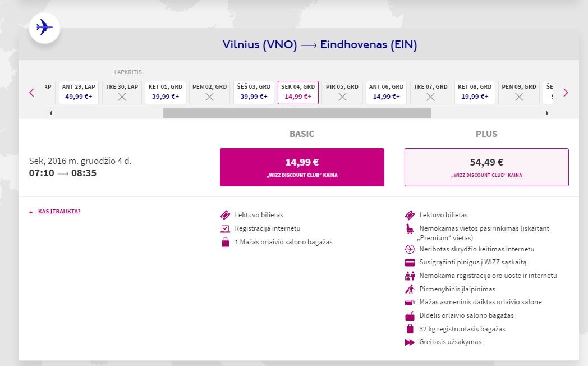The width and height of the screenshot is (588, 366).
Task: Select the KET 01, GRD date tab
Action: [166, 92]
